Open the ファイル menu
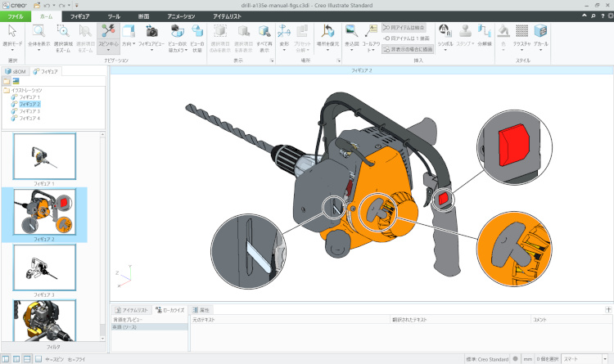Viewport: 614px width, 364px height. pos(15,16)
